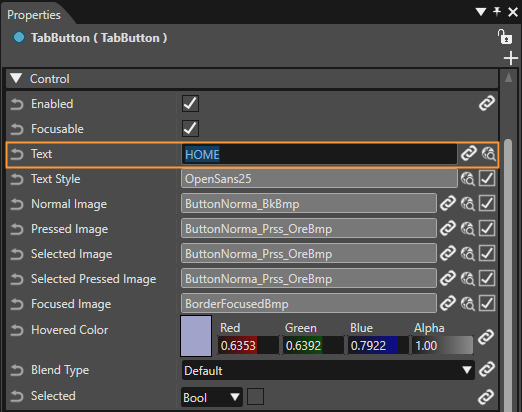Viewport: 522px width, 412px height.
Task: Browse resources for Selected Pressed Image
Action: (468, 279)
